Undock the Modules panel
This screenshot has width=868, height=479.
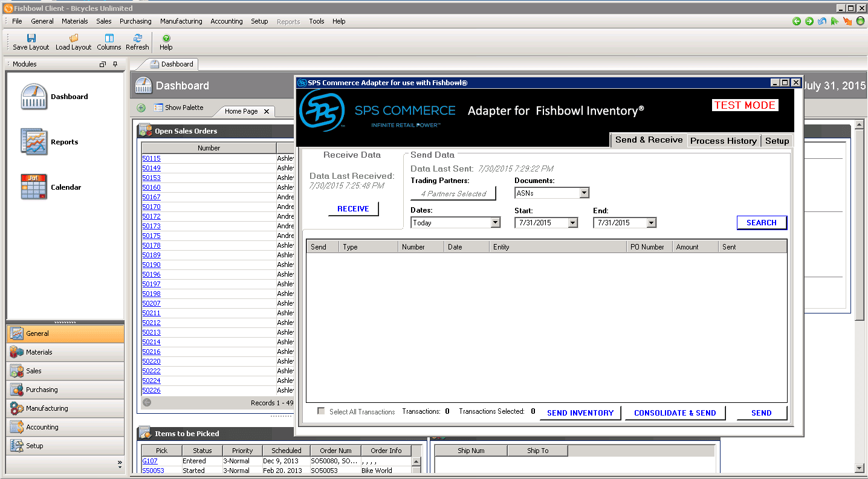tap(103, 64)
